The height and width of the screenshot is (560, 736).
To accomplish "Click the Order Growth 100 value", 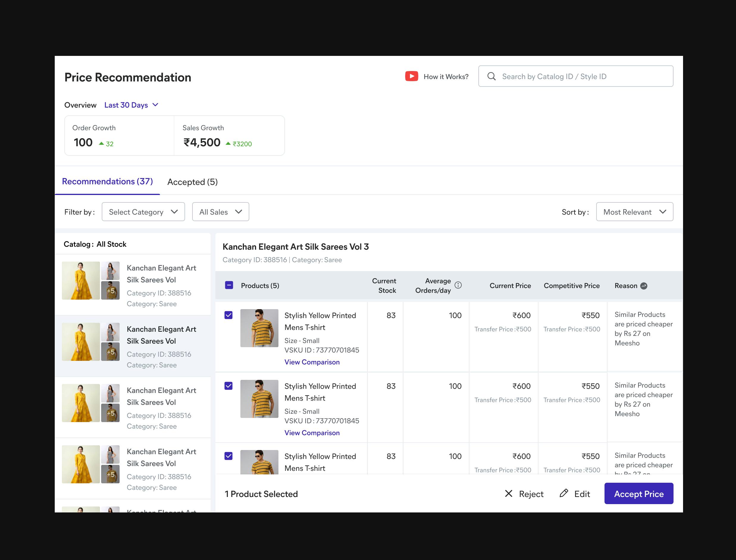I will [83, 143].
